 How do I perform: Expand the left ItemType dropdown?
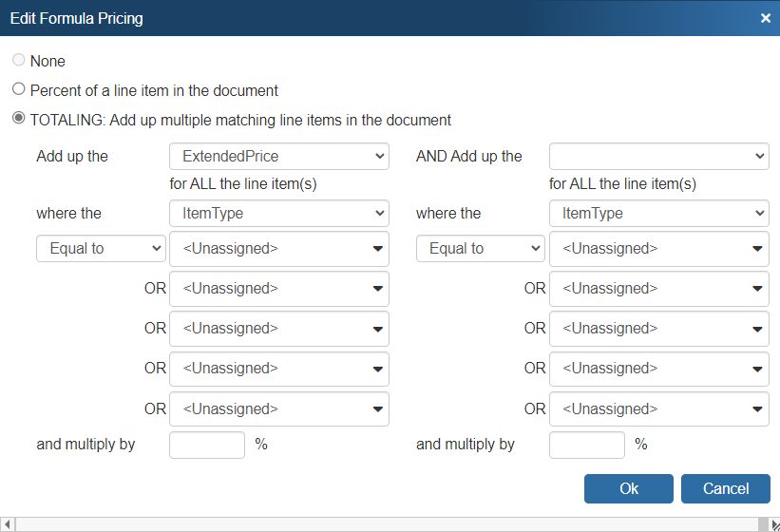coord(278,214)
